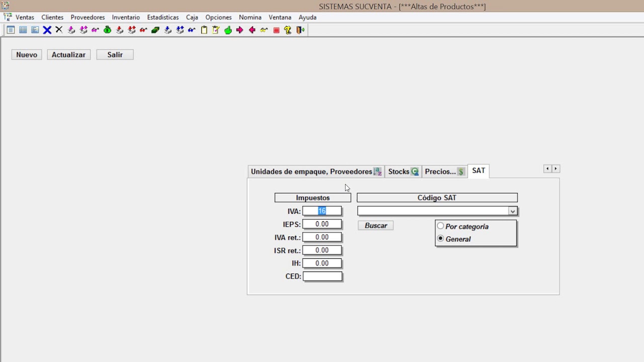Viewport: 644px width, 362px height.
Task: Click the pink right arrow icon
Action: point(240,30)
